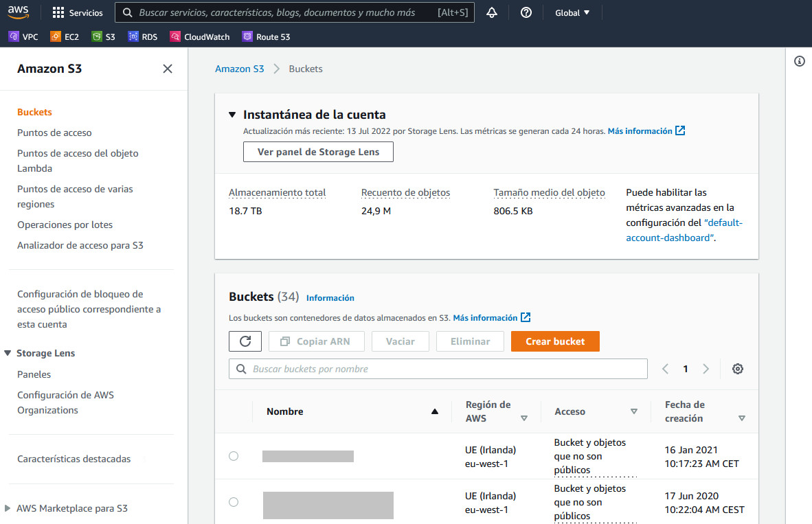Image resolution: width=812 pixels, height=524 pixels.
Task: Select the bucket created 16 Jan 2021
Action: point(234,456)
